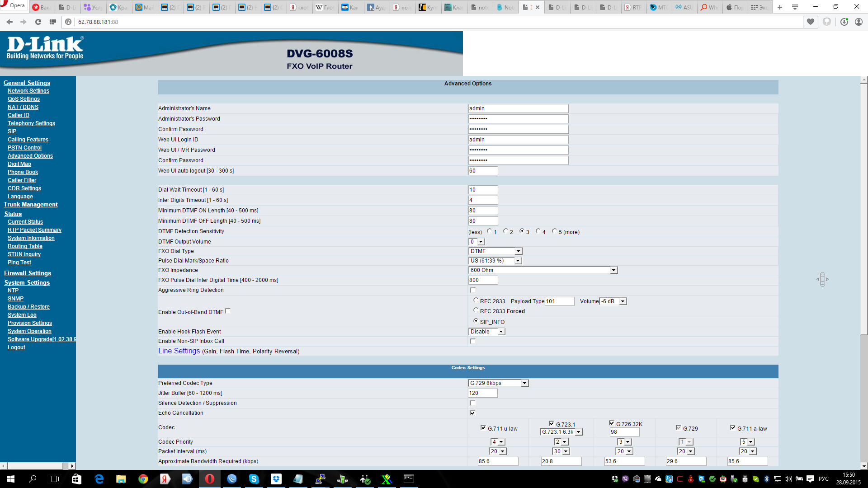Open Opera speed dial grid icon

coord(53,22)
